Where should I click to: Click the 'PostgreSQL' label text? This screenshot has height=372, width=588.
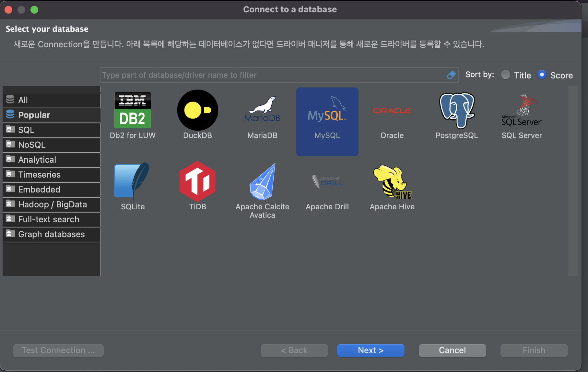(x=457, y=135)
